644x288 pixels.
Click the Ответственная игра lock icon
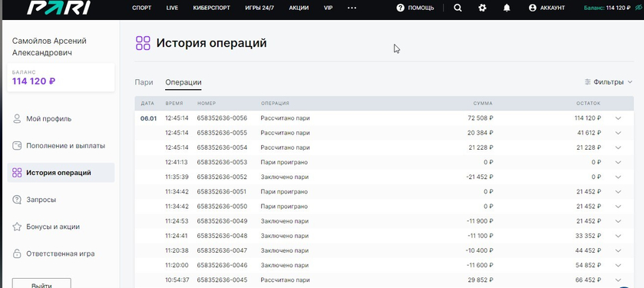point(17,253)
